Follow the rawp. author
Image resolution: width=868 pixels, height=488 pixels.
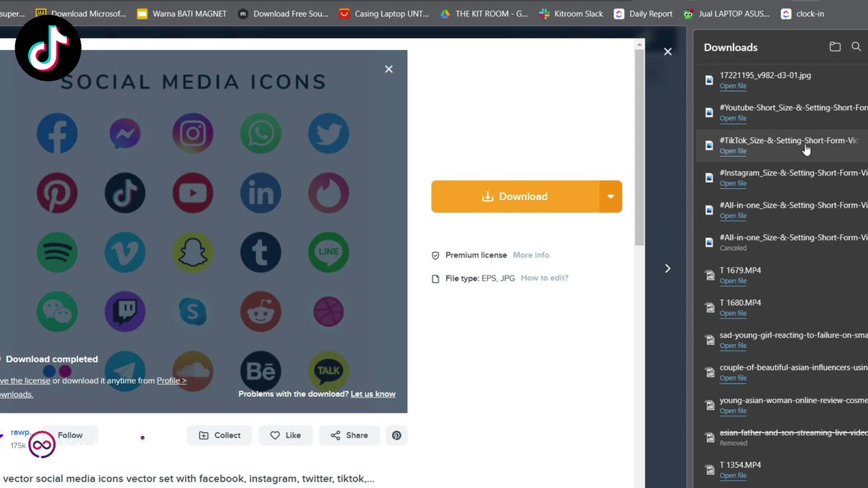click(70, 435)
